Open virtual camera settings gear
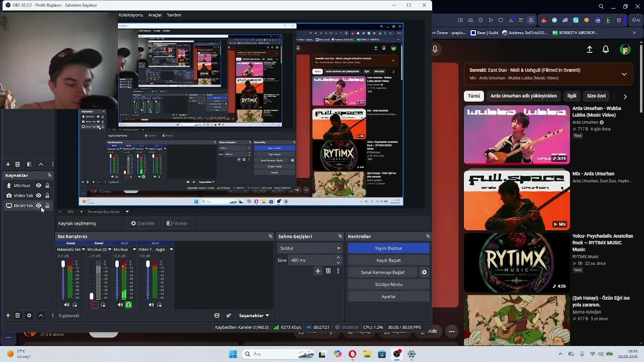The height and width of the screenshot is (362, 644). [424, 273]
